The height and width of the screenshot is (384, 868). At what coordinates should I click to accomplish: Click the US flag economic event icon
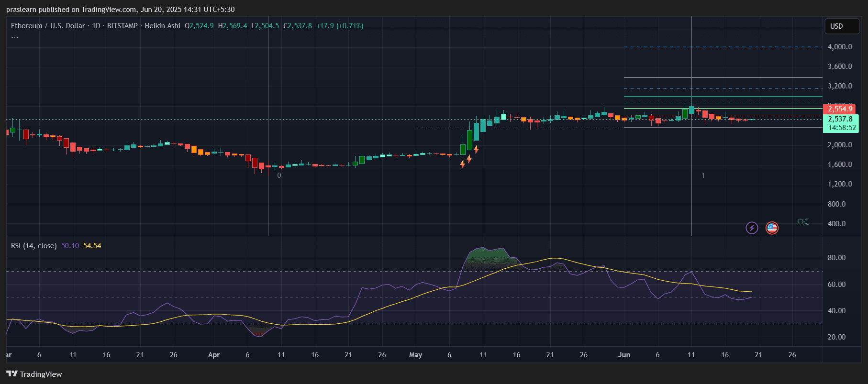772,228
